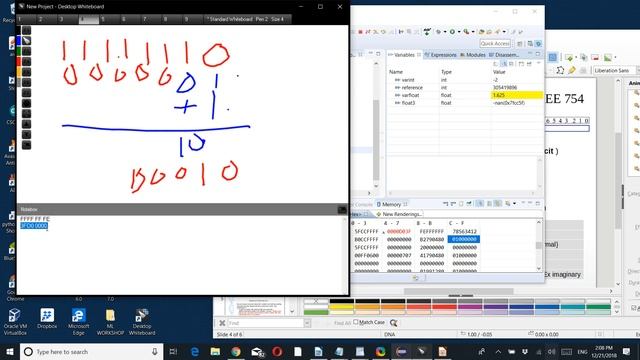Open the Windows Start menu
This screenshot has height=360, width=640.
tap(9, 351)
